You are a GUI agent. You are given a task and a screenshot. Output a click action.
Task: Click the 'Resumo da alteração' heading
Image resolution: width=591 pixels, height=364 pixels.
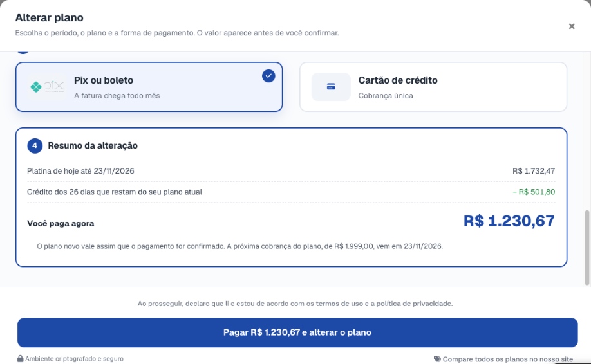(x=92, y=146)
